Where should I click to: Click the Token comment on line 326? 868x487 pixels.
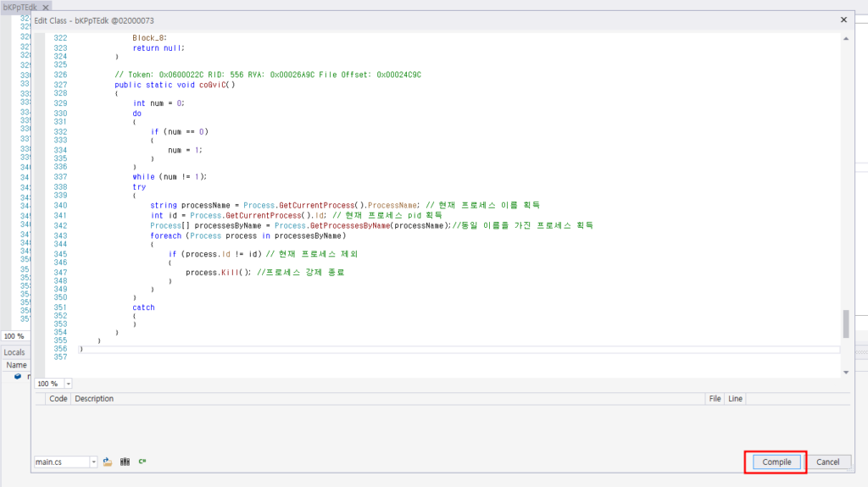pyautogui.click(x=267, y=75)
